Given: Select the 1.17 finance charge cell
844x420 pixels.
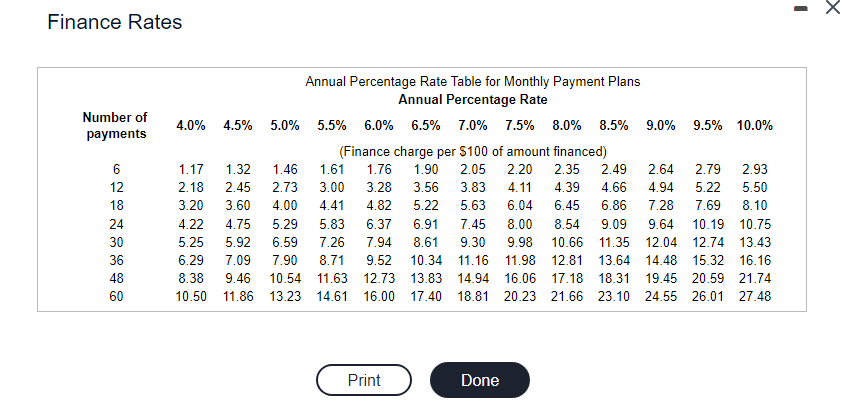Looking at the screenshot, I should pyautogui.click(x=191, y=169).
